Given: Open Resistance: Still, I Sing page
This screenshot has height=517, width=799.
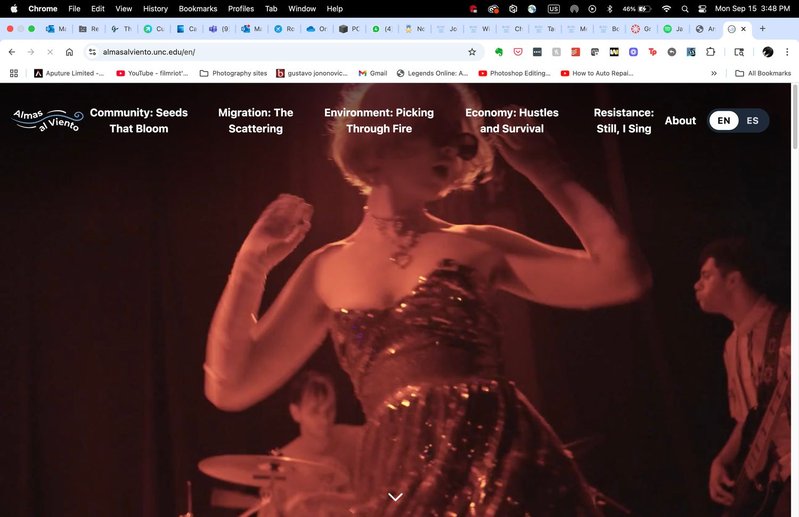Looking at the screenshot, I should (623, 121).
